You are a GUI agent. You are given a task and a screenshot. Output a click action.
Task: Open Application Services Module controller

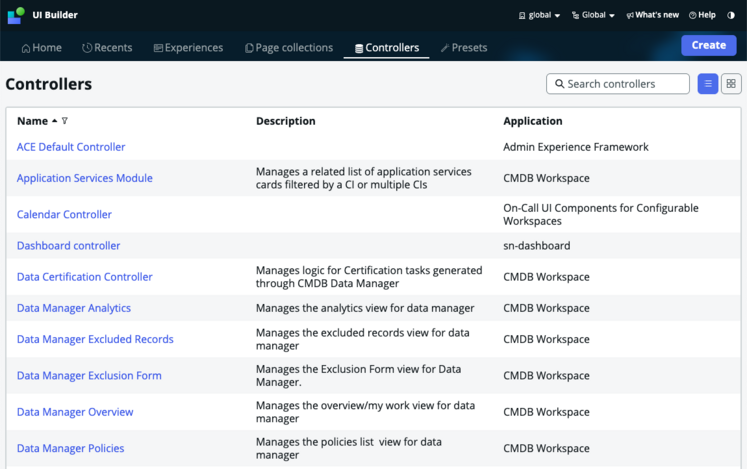[x=85, y=178]
